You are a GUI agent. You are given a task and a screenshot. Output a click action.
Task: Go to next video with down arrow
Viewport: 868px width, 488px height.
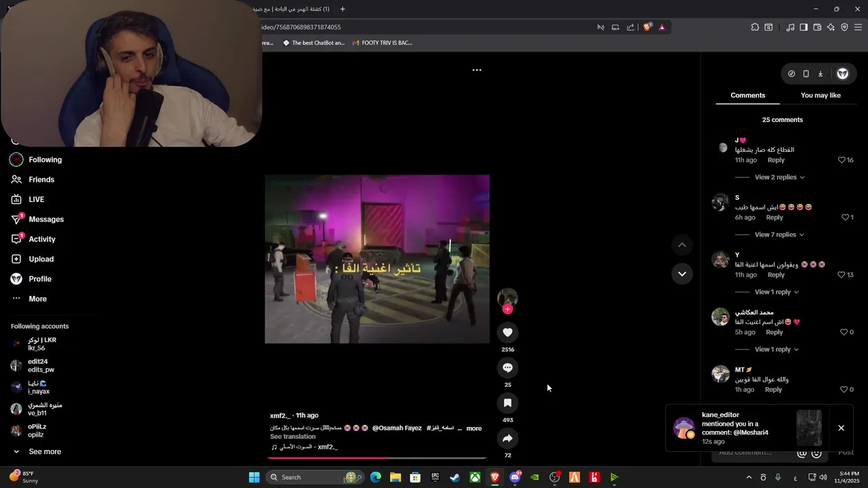click(682, 274)
